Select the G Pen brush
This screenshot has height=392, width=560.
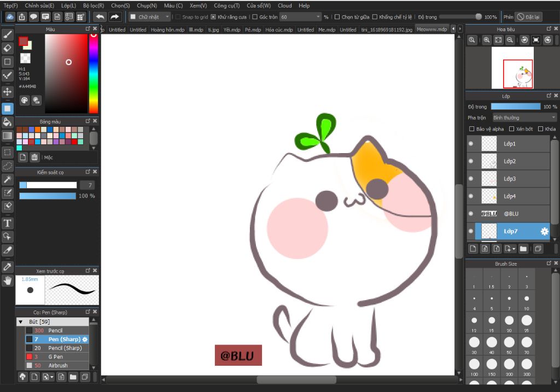(x=57, y=356)
